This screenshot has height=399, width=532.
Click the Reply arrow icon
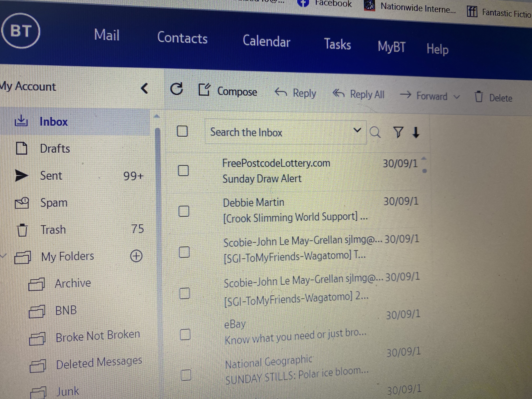coord(281,92)
